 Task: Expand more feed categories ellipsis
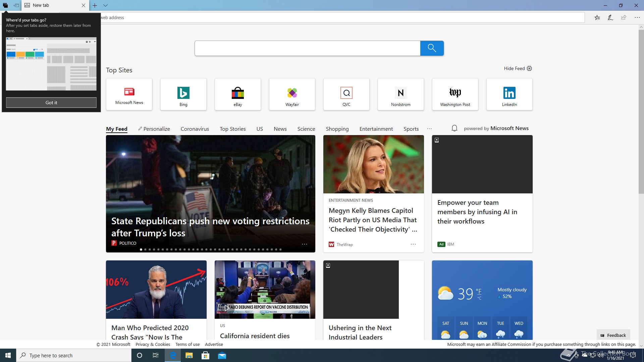click(429, 129)
